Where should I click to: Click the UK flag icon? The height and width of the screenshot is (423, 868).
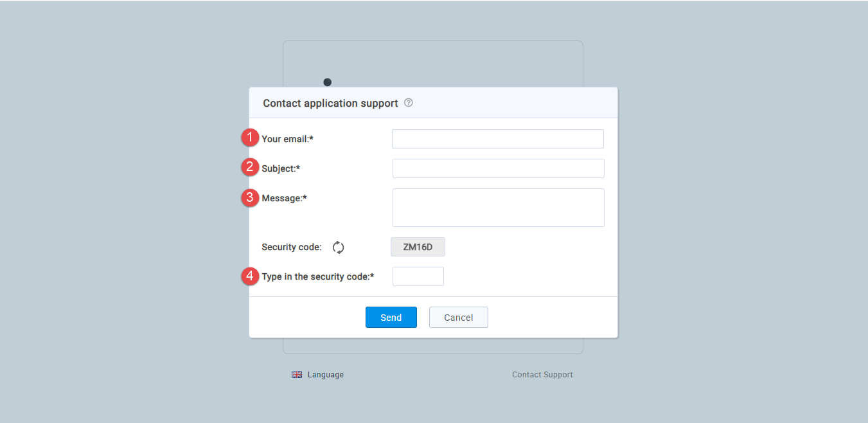pyautogui.click(x=297, y=375)
